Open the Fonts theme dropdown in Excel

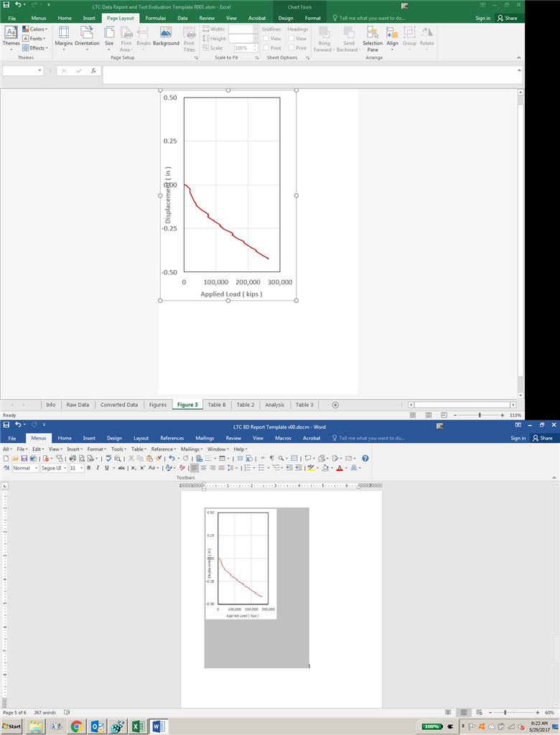[34, 39]
